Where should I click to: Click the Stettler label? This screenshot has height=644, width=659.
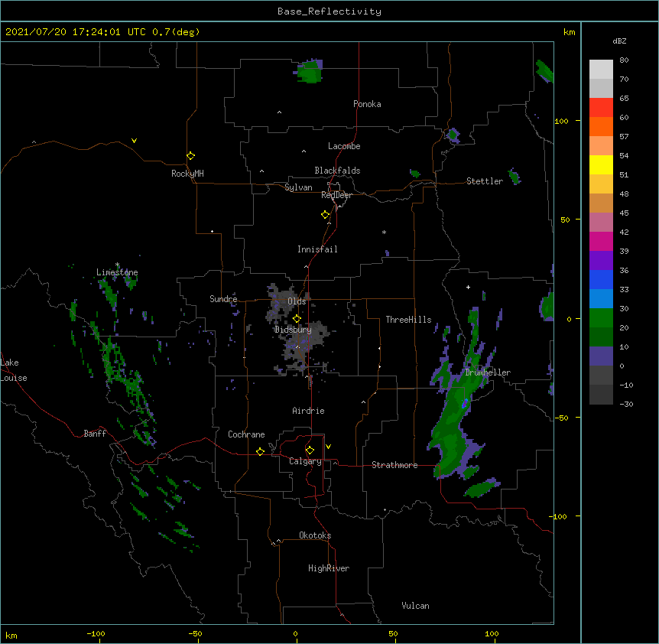click(x=484, y=181)
